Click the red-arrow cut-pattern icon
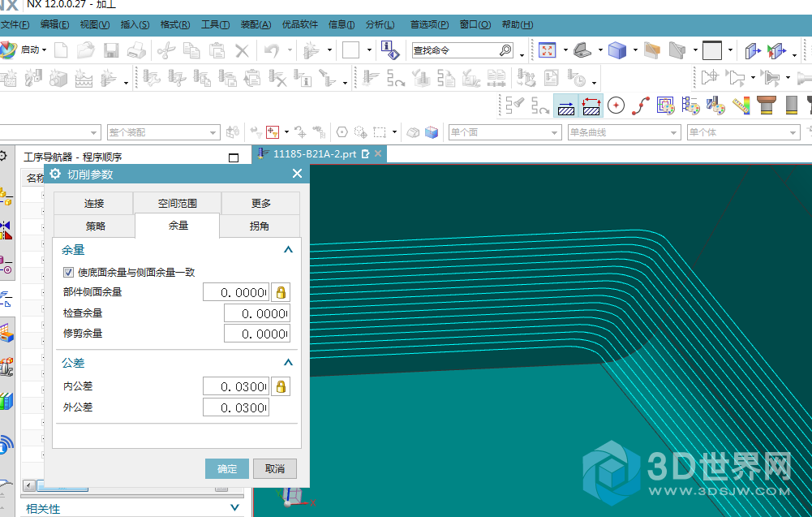This screenshot has height=517, width=812. [591, 106]
